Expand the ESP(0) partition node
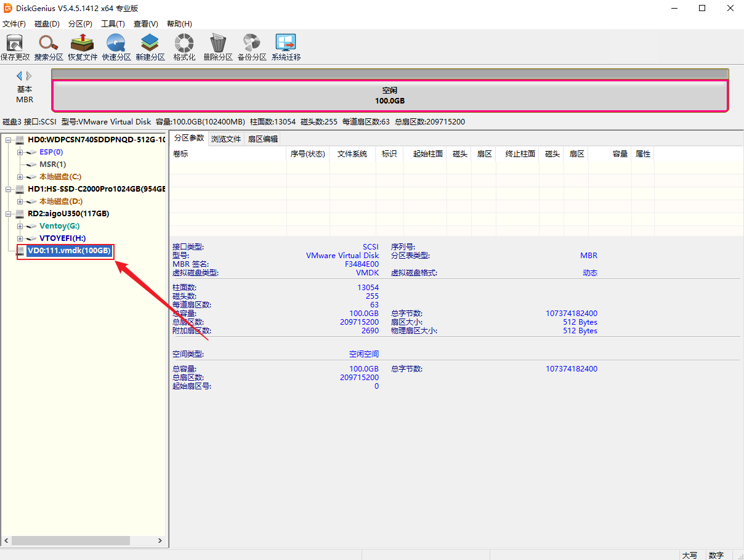The height and width of the screenshot is (560, 744). coord(20,152)
